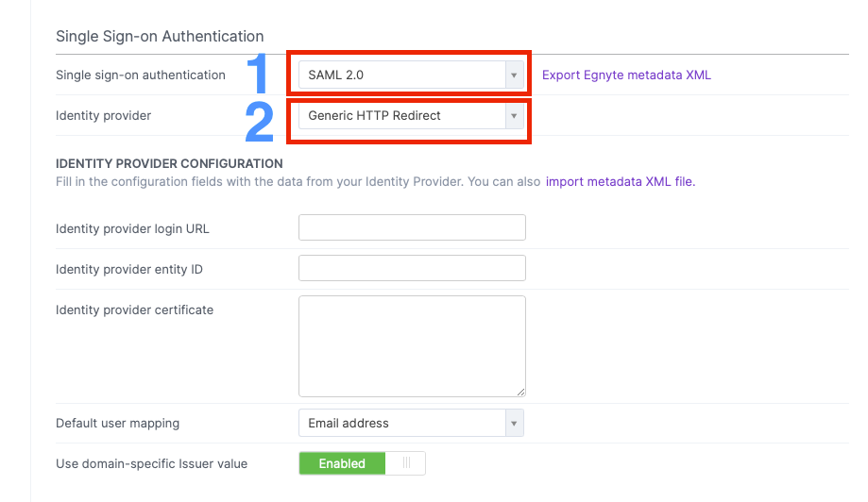
Task: Open the SAML 2.0 authentication dropdown
Action: (x=411, y=75)
